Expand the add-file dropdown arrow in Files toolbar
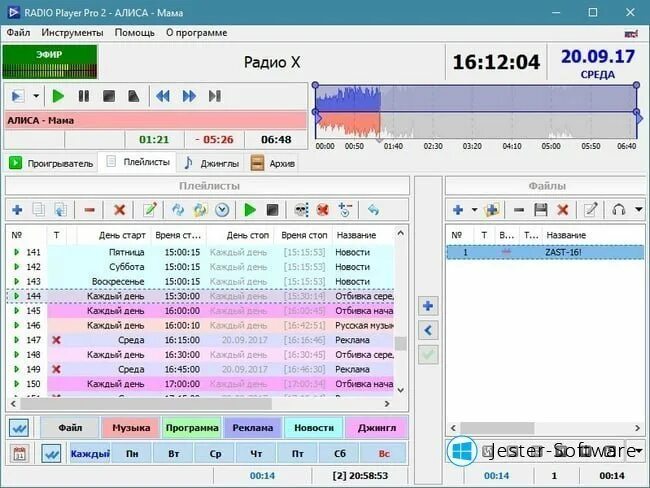 point(474,210)
